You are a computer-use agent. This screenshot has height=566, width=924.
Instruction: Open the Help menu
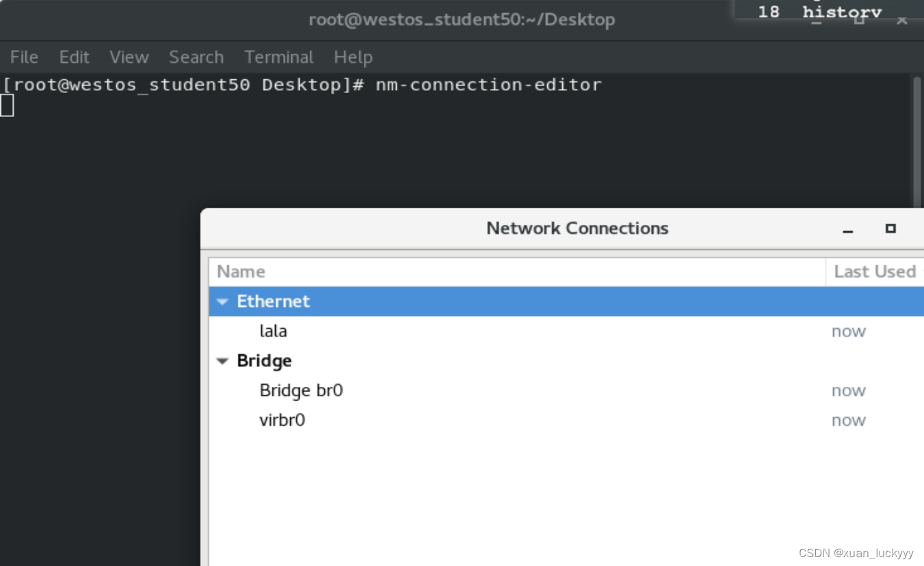[x=353, y=57]
